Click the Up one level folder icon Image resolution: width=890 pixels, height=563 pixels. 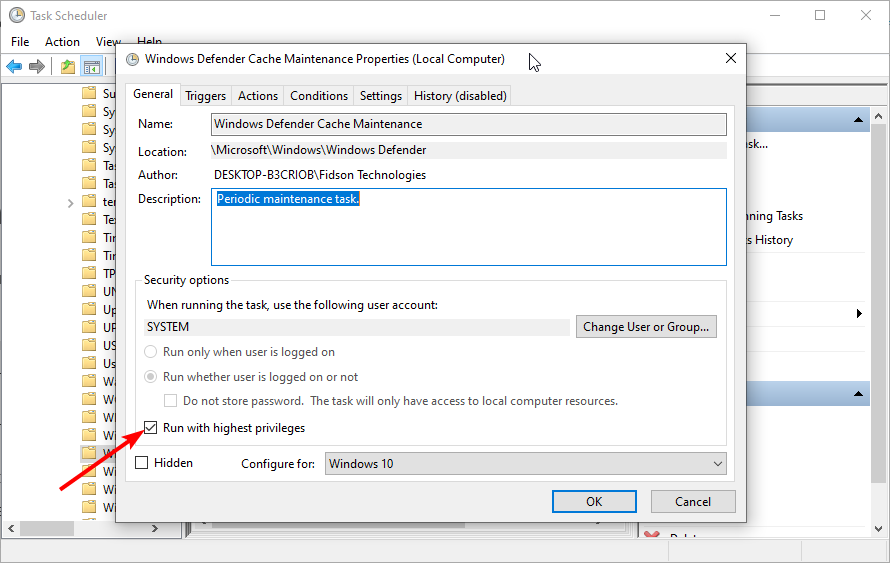point(68,66)
